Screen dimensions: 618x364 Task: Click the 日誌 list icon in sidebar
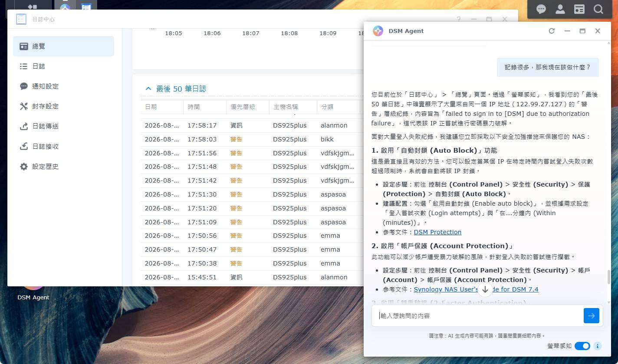point(24,66)
